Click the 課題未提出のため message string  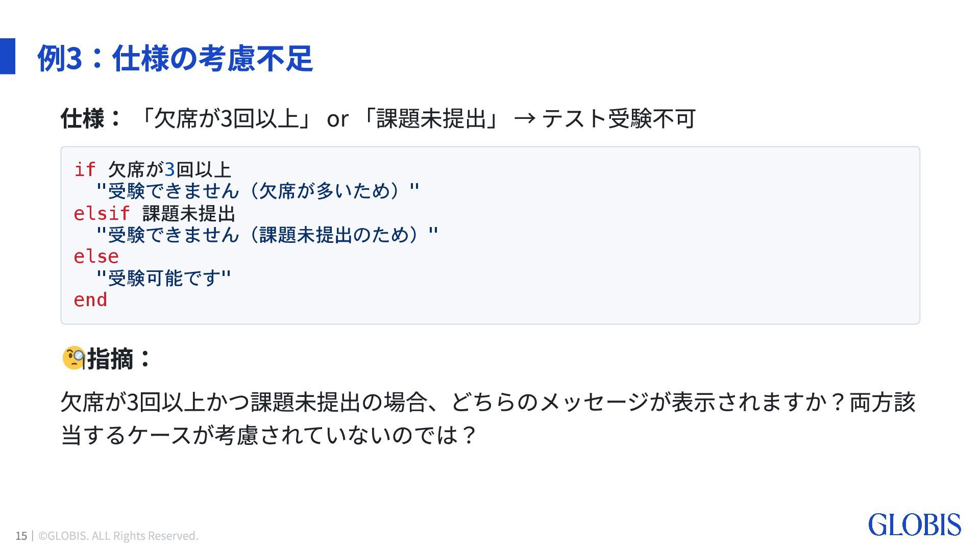pyautogui.click(x=267, y=235)
